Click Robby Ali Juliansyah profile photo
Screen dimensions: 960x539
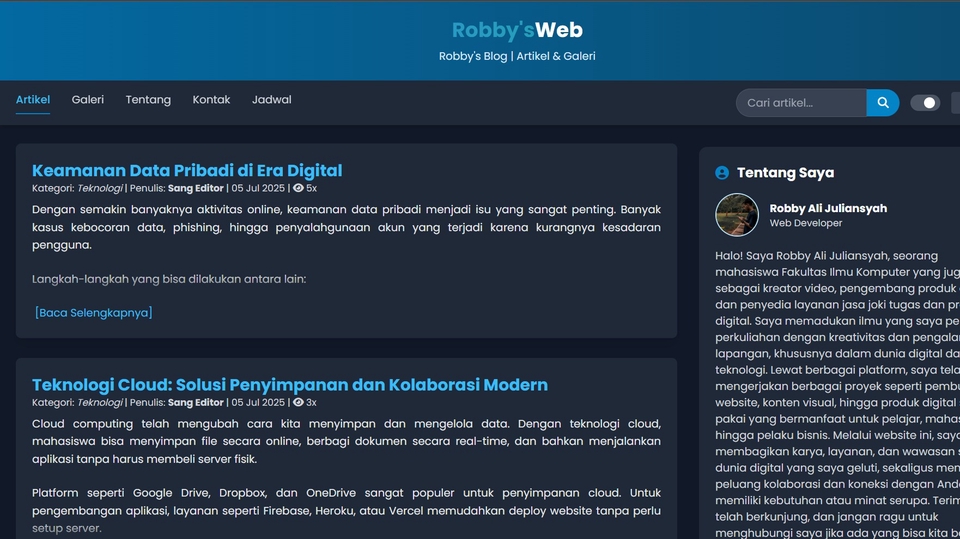point(737,214)
